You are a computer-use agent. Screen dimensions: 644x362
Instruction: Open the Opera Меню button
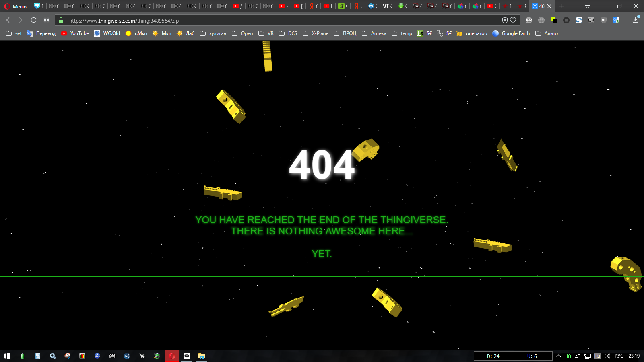15,6
